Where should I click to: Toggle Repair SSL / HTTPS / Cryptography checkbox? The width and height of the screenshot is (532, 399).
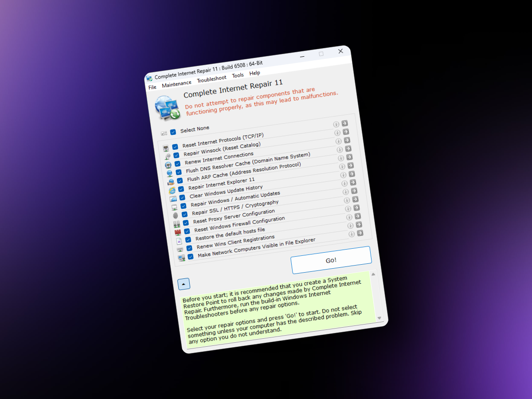tap(184, 214)
